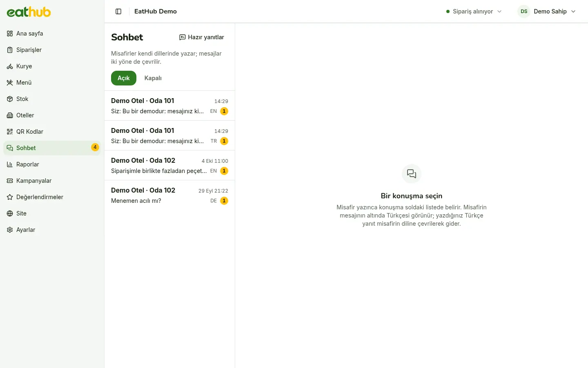Click the Sohbet unread badge showing 4
The width and height of the screenshot is (588, 368).
click(x=95, y=147)
